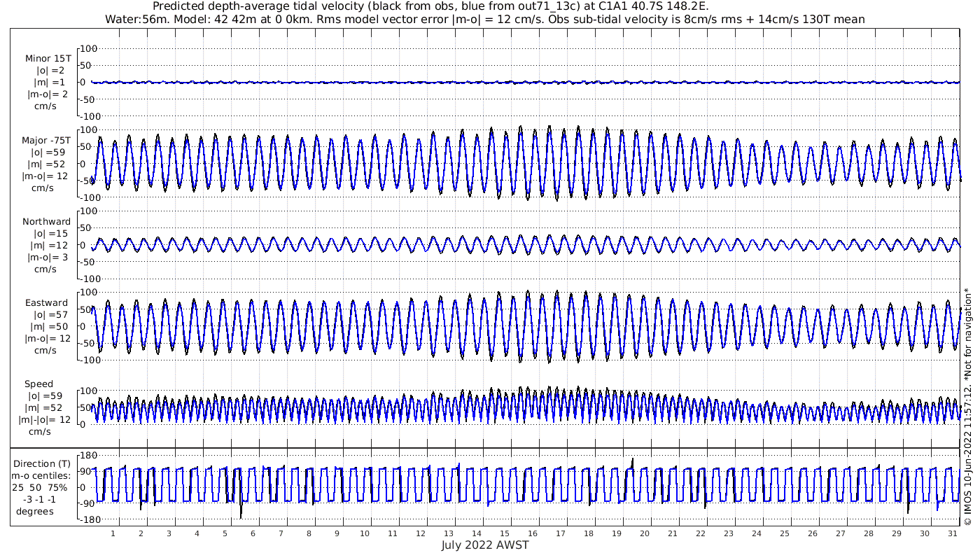Click the 'Eastward' panel label
Image resolution: width=980 pixels, height=560 pixels.
pos(46,303)
